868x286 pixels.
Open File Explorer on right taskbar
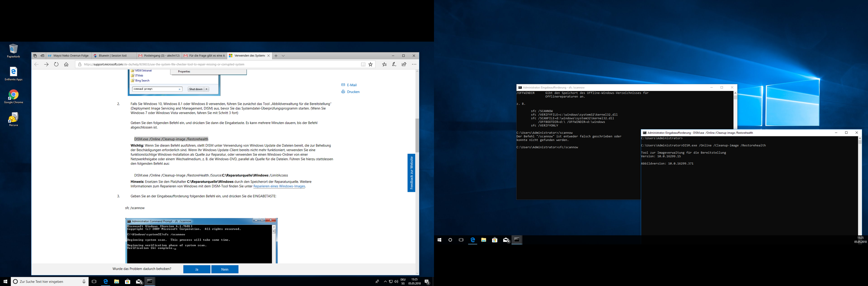point(483,240)
